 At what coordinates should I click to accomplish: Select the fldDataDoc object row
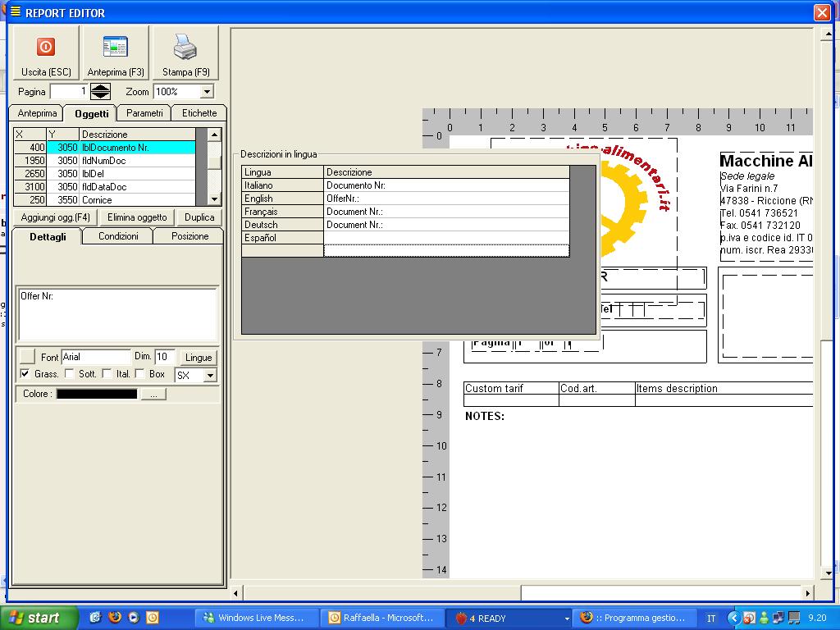(x=104, y=187)
